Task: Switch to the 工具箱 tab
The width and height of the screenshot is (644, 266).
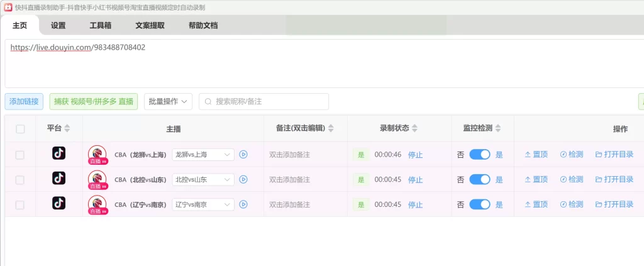Action: coord(101,26)
